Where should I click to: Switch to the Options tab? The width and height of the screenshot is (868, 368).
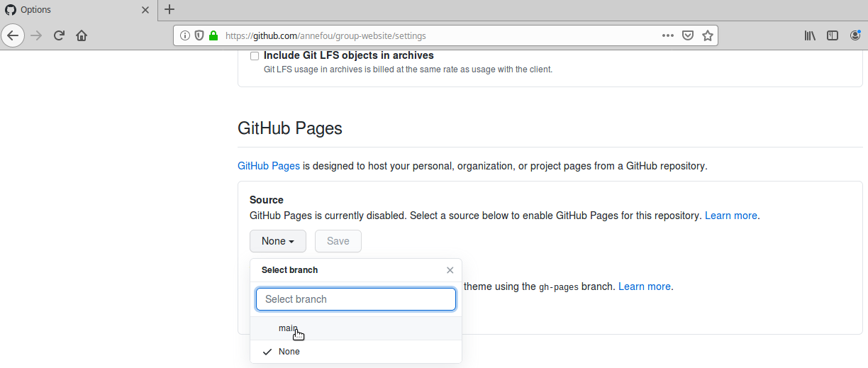tap(78, 10)
